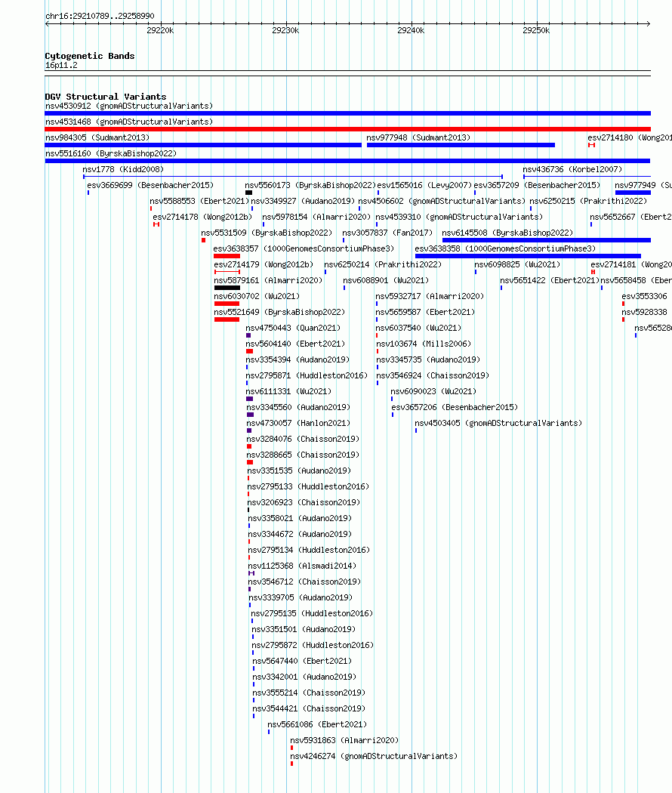Select nsv4506602 gnomAD variant label
672x793 pixels.
tap(442, 201)
